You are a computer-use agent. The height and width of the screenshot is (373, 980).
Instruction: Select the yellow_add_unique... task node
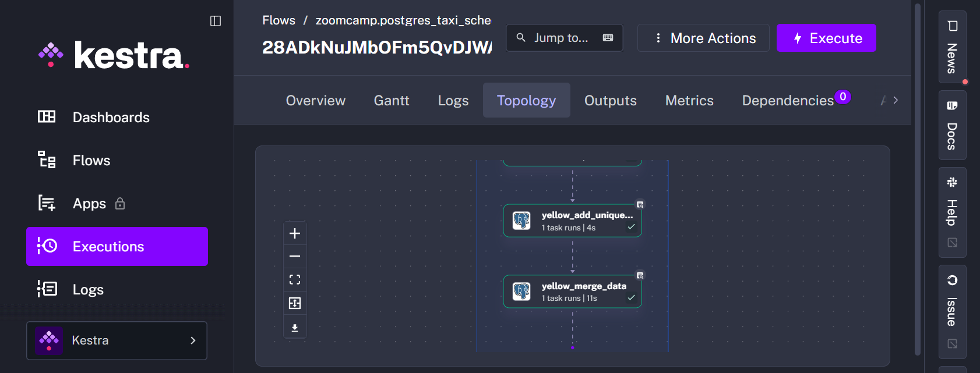(x=572, y=221)
